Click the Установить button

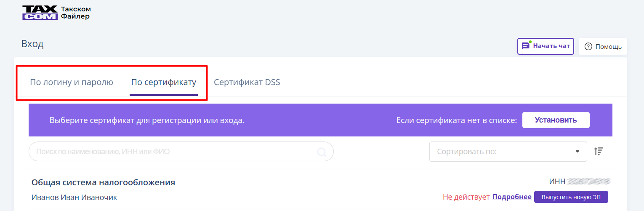pyautogui.click(x=556, y=120)
